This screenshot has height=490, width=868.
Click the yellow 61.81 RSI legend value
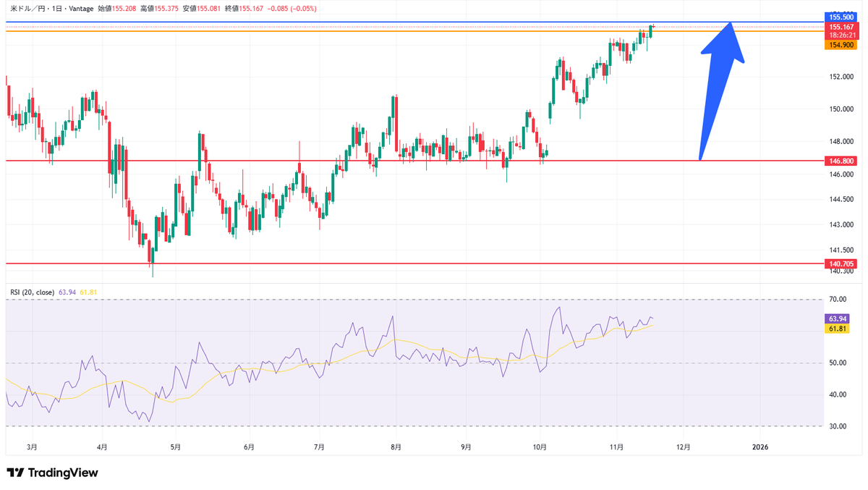[88, 292]
